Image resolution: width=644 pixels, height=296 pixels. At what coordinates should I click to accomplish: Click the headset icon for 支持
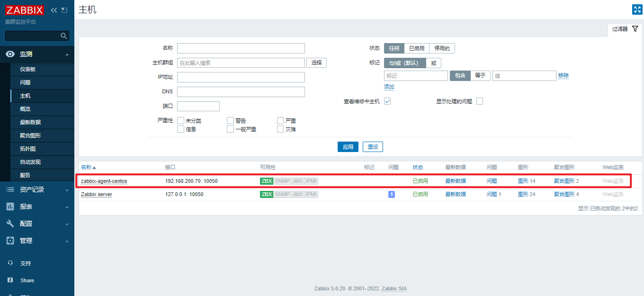pos(10,263)
